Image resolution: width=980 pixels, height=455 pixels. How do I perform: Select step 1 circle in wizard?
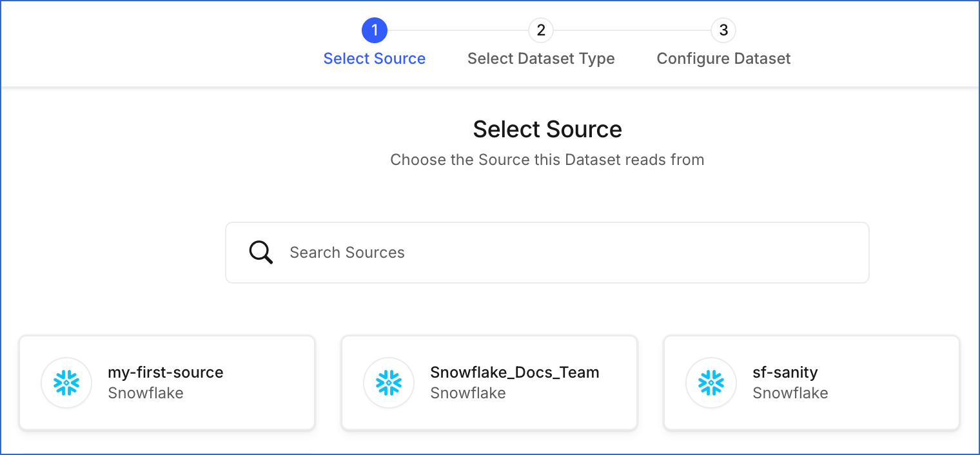pyautogui.click(x=375, y=30)
